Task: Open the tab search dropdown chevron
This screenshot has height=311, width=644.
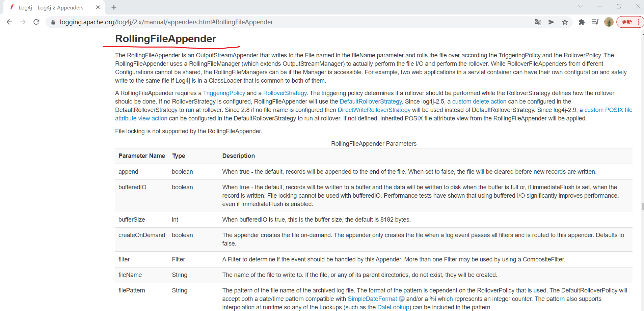Action: click(x=580, y=6)
